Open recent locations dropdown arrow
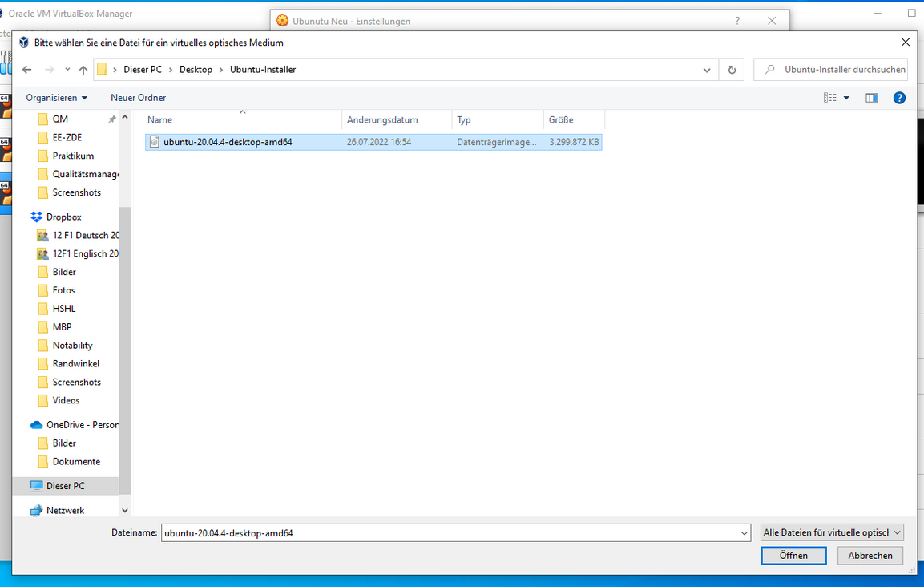 [67, 70]
